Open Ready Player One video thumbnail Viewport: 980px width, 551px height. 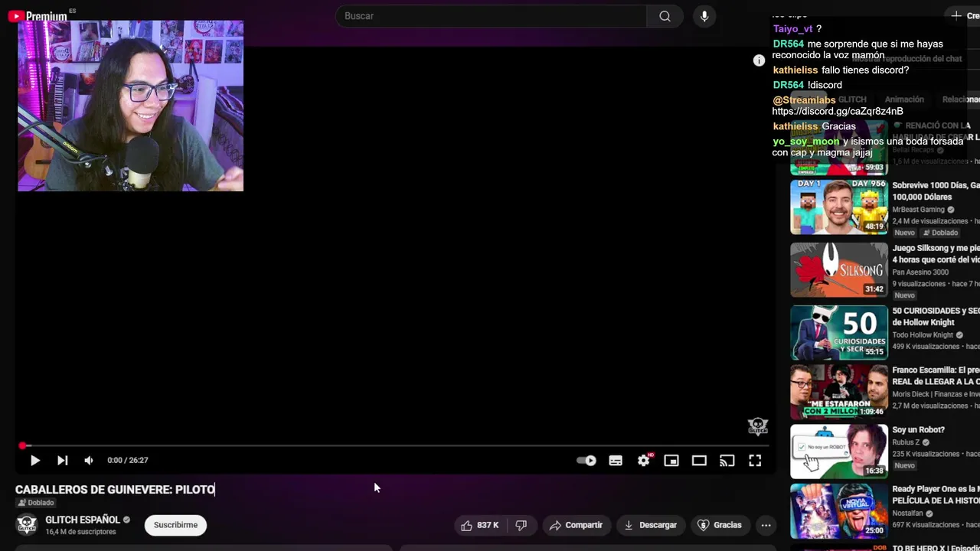click(839, 510)
